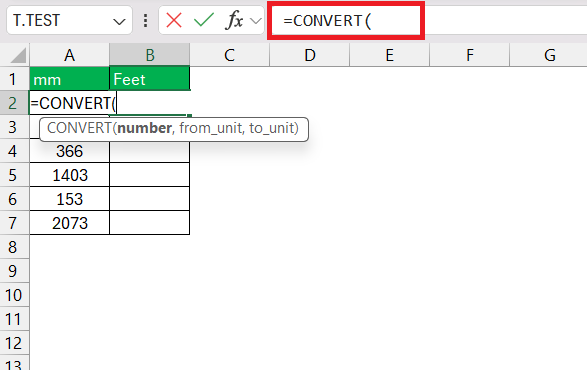Cancel the formula entry with X icon
587x370 pixels.
(x=174, y=20)
